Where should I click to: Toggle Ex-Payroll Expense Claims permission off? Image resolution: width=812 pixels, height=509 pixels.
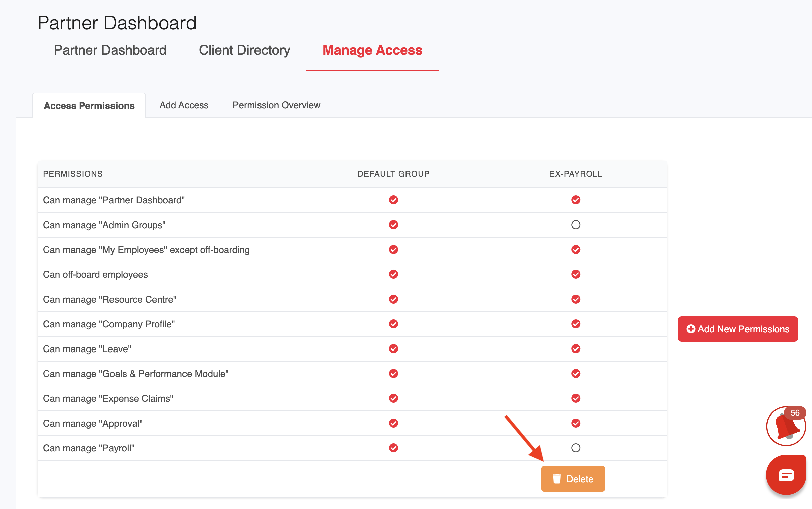(576, 398)
